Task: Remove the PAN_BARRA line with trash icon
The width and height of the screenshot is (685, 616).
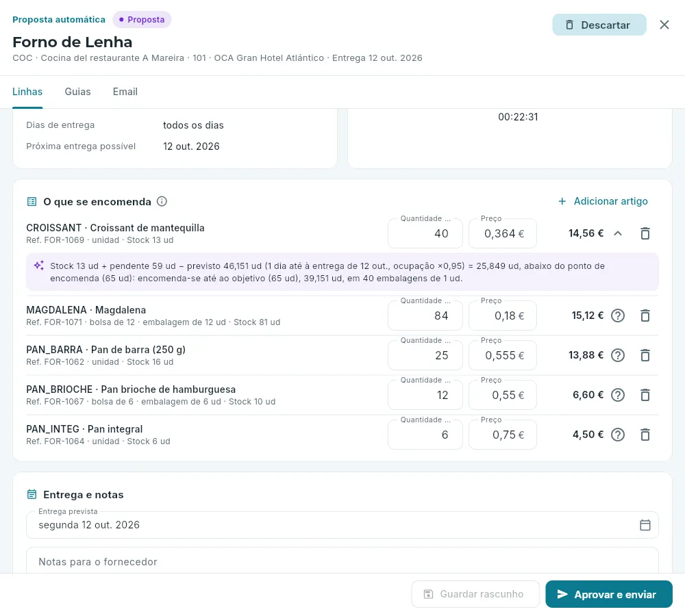Action: pos(645,355)
